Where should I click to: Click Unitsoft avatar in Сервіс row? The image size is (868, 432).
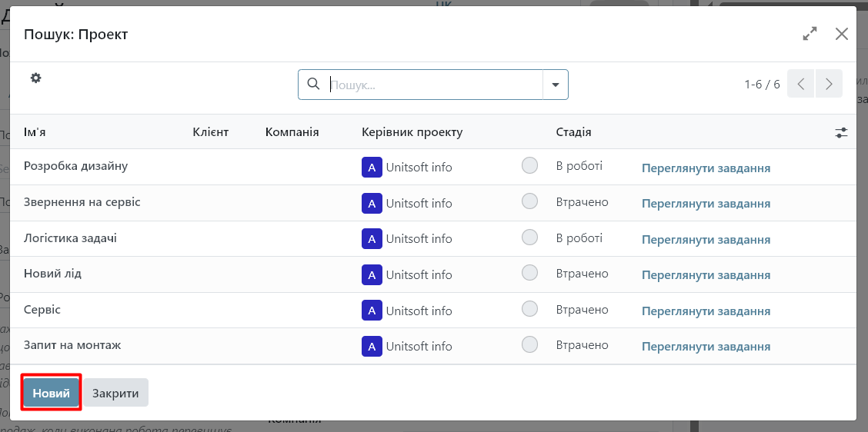[x=372, y=311]
